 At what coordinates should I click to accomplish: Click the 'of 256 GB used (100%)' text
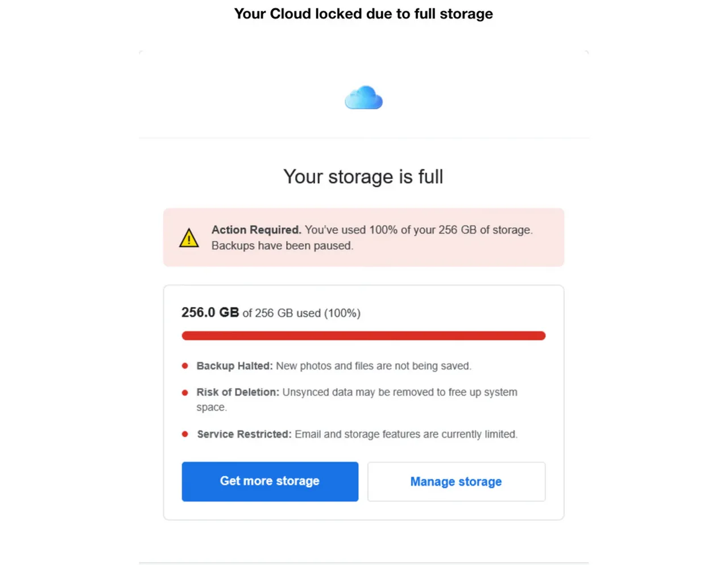coord(301,313)
